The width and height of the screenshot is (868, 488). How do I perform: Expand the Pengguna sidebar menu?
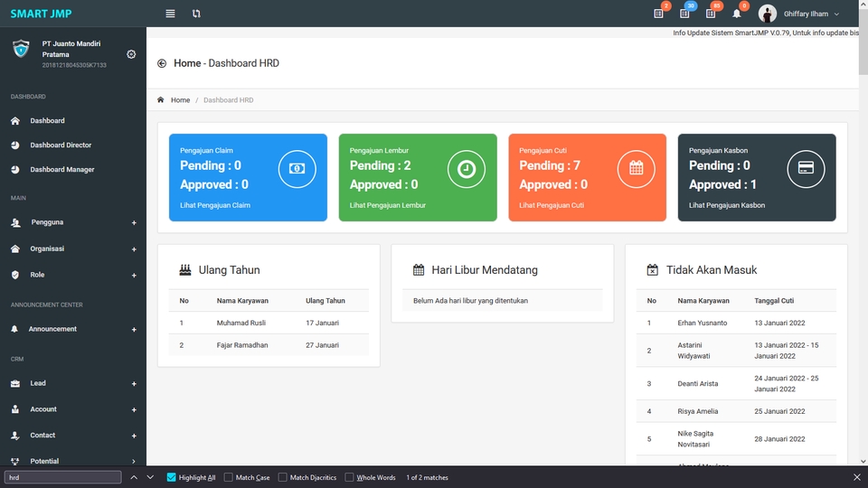(73, 222)
